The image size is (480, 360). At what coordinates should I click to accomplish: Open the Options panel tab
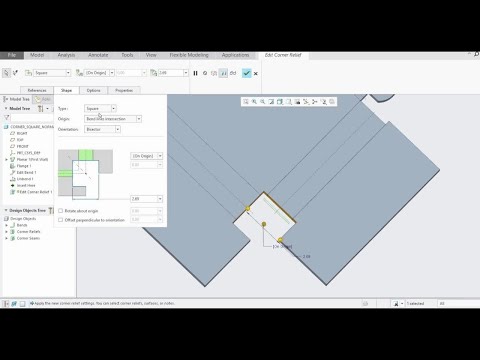(x=93, y=90)
